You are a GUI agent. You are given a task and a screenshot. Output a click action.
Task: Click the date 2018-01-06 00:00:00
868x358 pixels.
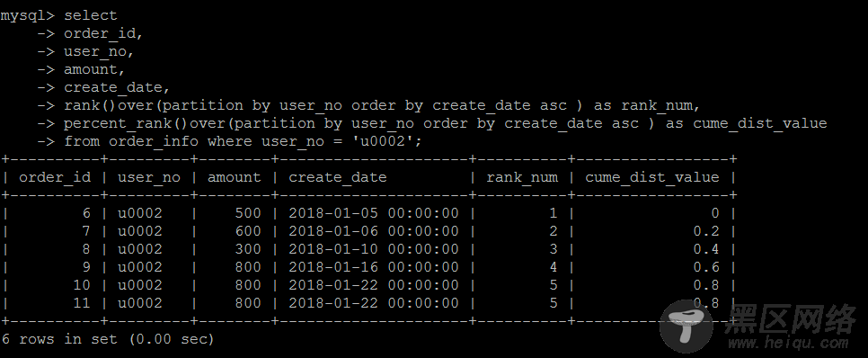(x=374, y=231)
